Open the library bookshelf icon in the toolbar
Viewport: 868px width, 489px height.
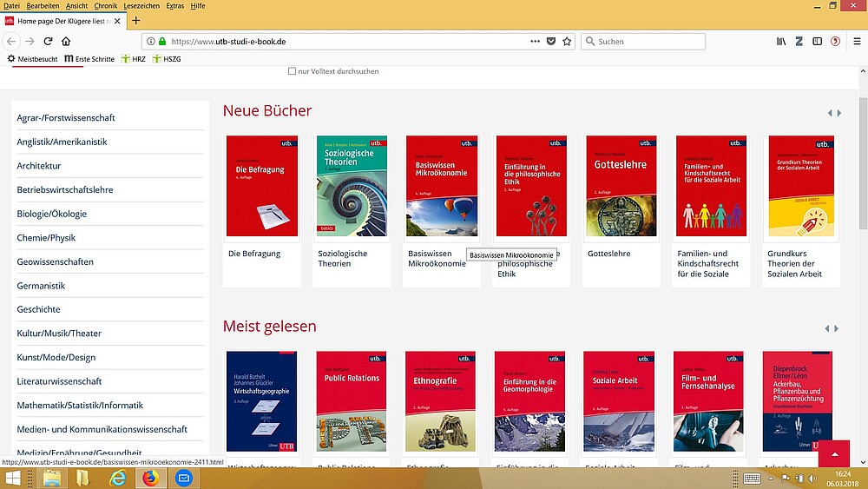pos(781,41)
